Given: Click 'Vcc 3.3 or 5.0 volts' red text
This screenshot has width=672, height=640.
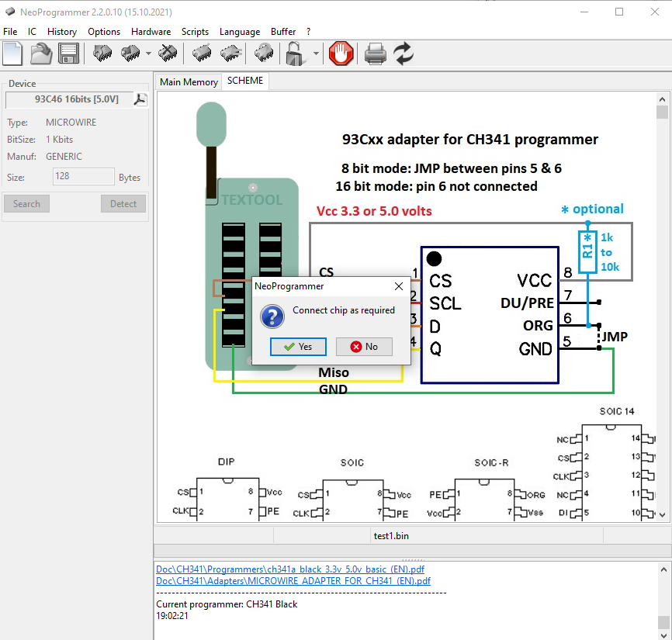Looking at the screenshot, I should (374, 211).
